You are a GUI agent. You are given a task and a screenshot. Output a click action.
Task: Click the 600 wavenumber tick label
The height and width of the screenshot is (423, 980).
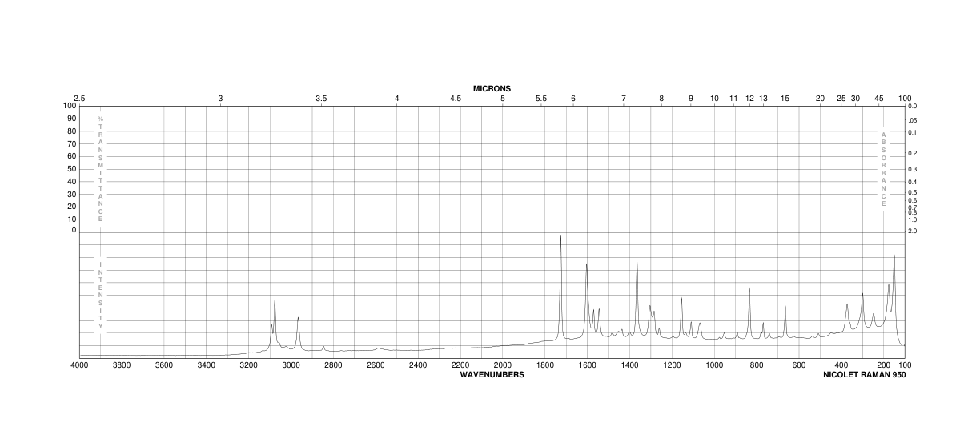coord(799,365)
